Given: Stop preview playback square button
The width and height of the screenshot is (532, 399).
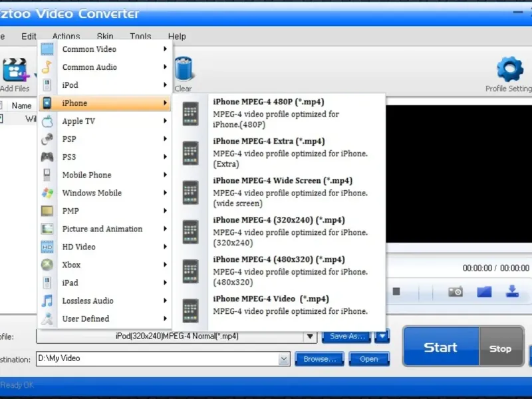Looking at the screenshot, I should point(396,291).
